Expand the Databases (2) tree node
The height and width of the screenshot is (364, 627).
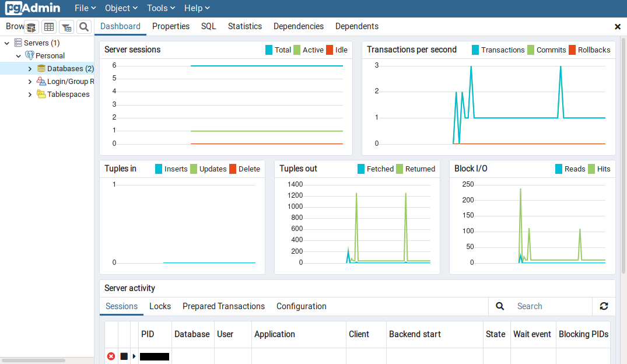30,69
